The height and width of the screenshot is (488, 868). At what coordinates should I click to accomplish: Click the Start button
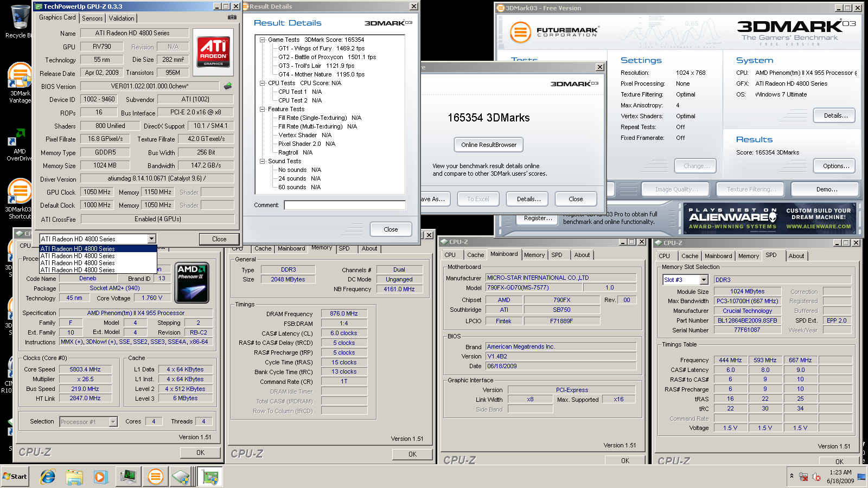pos(15,477)
